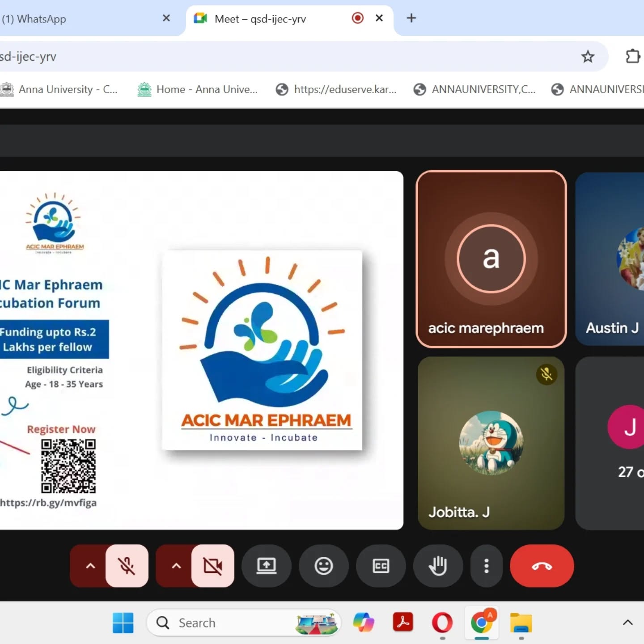Click the QR code on the slide
The width and height of the screenshot is (644, 644).
pyautogui.click(x=68, y=466)
